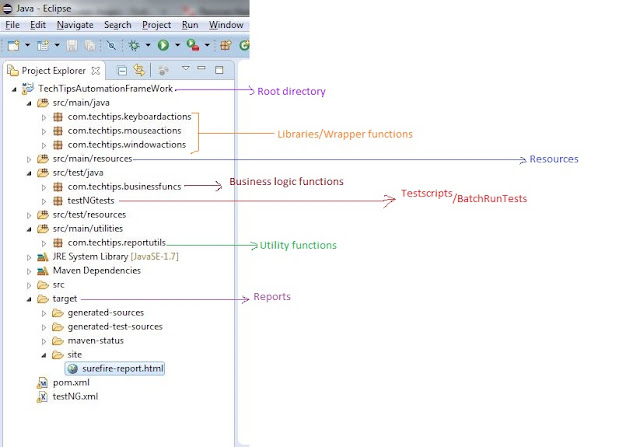Image resolution: width=640 pixels, height=447 pixels.
Task: Expand com.techtips.keyboardactions package
Action: 44,118
